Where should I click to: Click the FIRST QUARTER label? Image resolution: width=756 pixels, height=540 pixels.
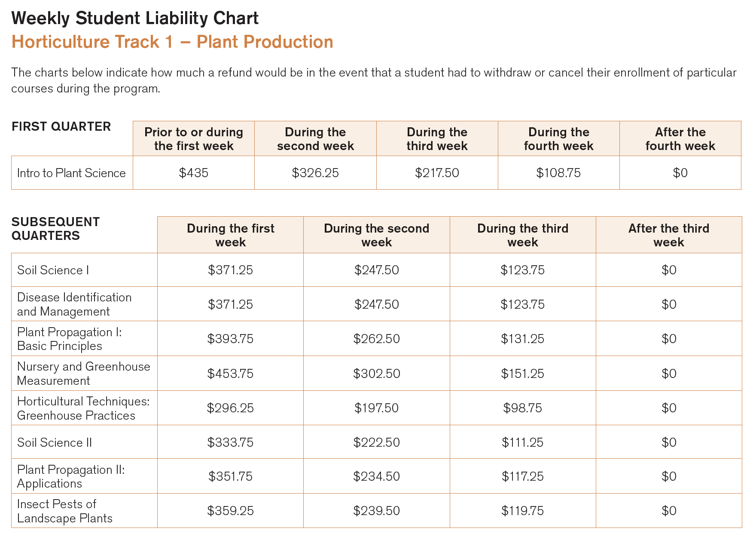pos(61,126)
